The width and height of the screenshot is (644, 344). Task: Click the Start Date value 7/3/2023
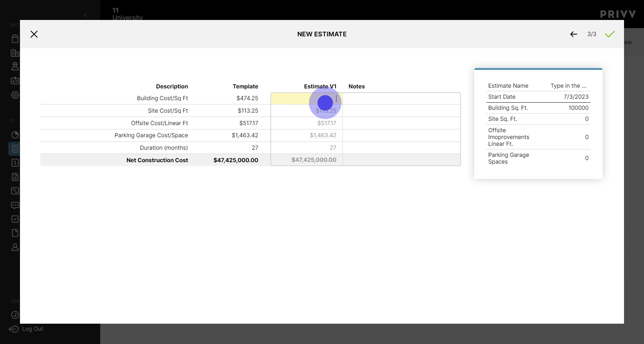point(576,97)
